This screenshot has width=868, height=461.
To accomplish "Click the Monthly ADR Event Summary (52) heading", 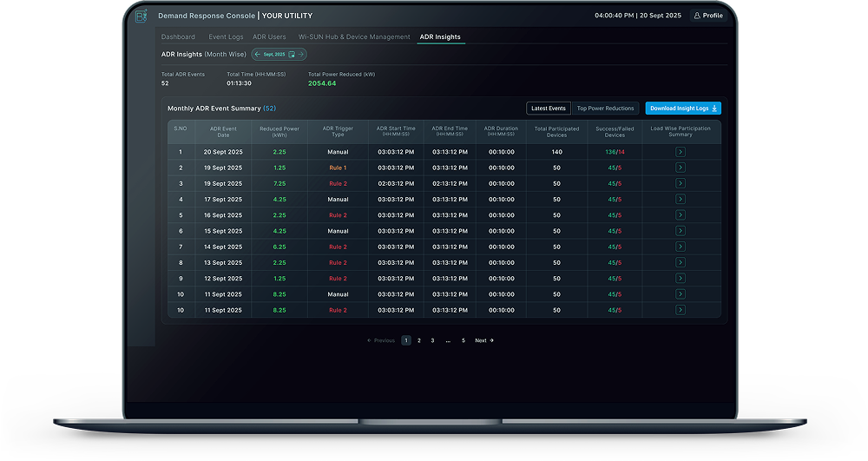I will point(221,109).
